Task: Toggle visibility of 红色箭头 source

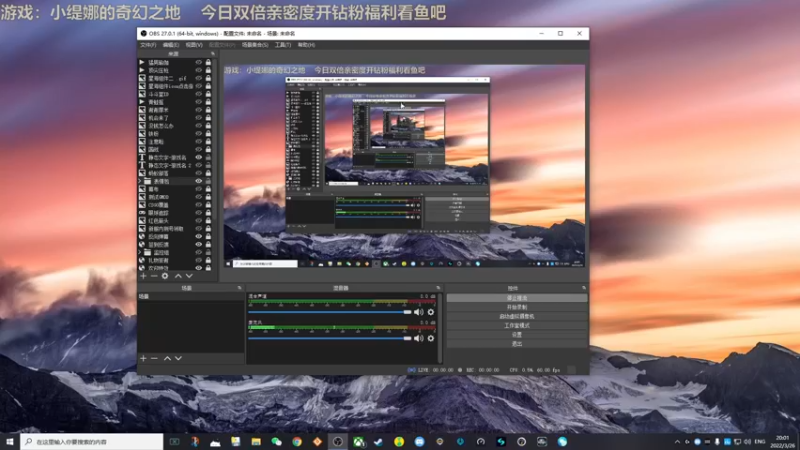Action: coord(199,220)
